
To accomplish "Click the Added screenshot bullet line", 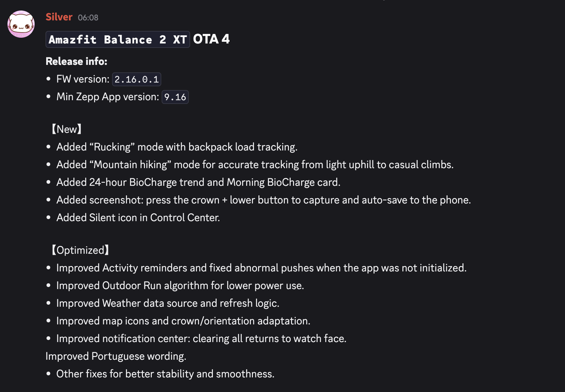I will click(x=263, y=200).
